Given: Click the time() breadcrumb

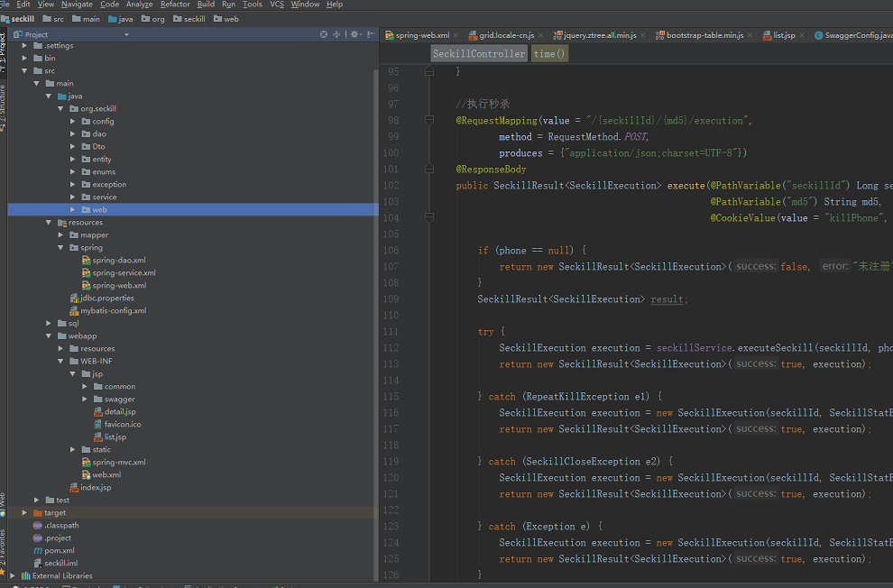Looking at the screenshot, I should 549,54.
